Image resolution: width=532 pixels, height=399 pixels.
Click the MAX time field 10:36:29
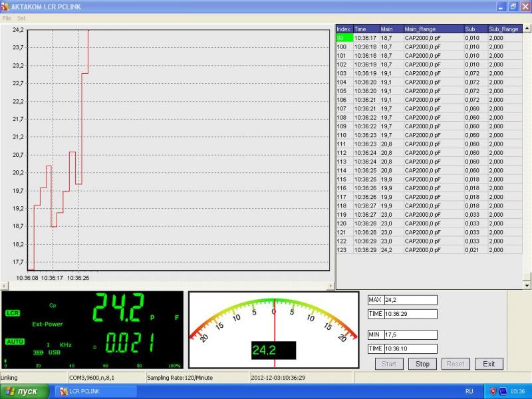point(410,314)
